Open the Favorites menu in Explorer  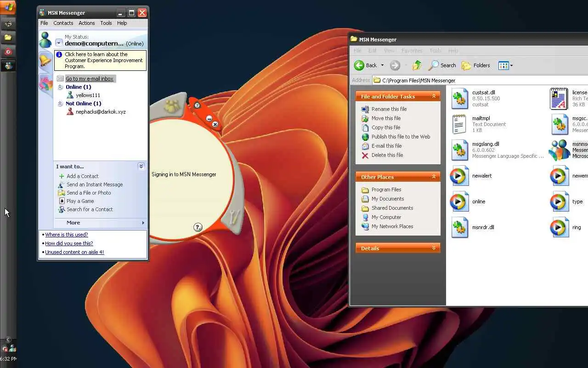(x=412, y=51)
